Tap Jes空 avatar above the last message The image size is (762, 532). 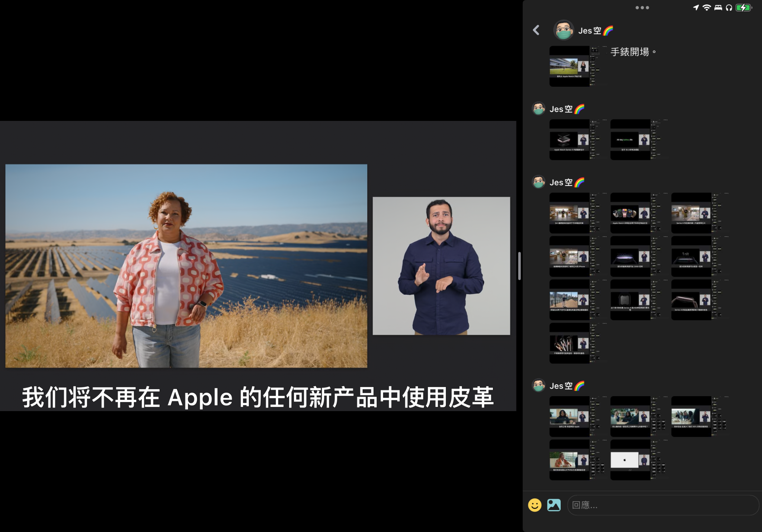coord(538,385)
